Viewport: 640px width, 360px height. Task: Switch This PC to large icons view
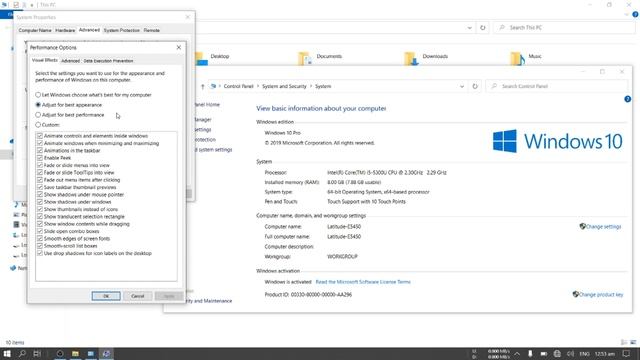click(633, 342)
